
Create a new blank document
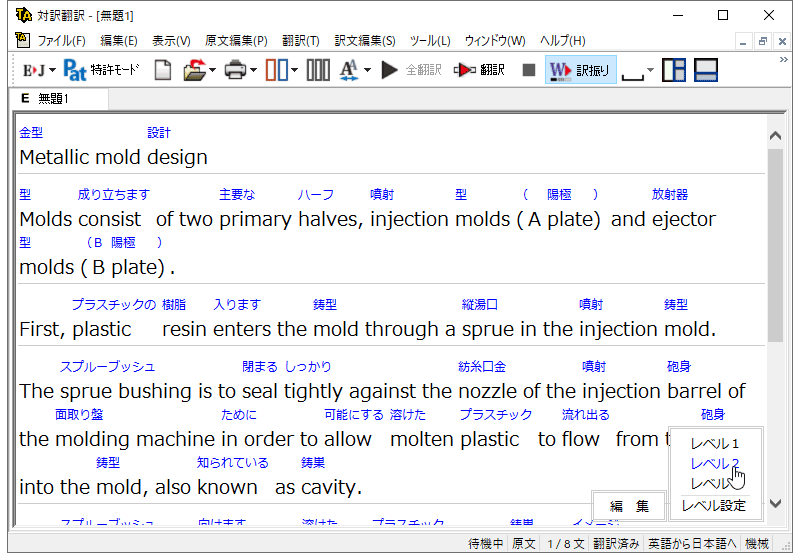163,70
